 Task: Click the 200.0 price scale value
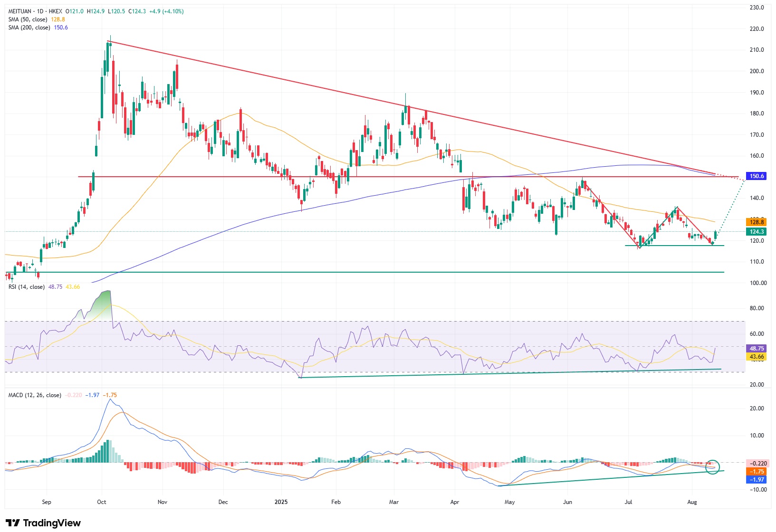click(x=757, y=71)
